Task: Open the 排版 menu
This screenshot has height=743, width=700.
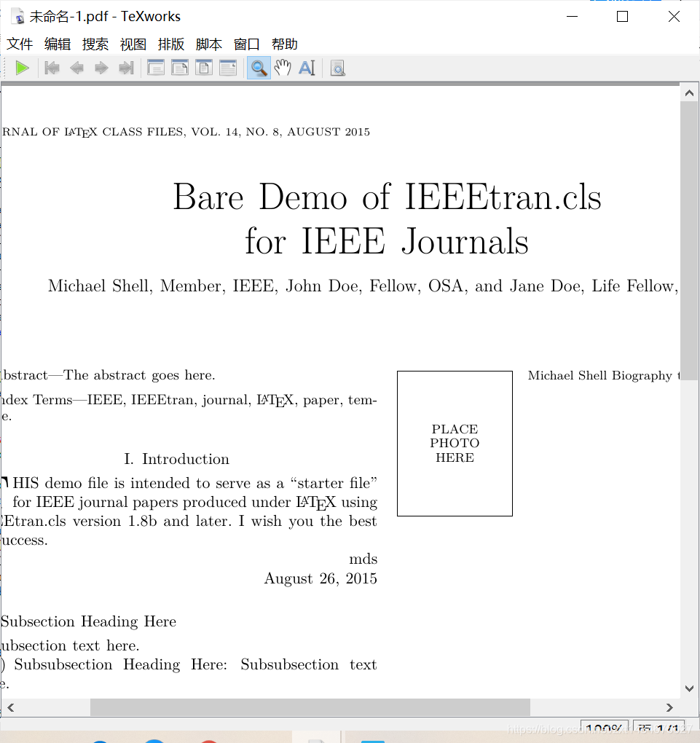Action: [171, 44]
